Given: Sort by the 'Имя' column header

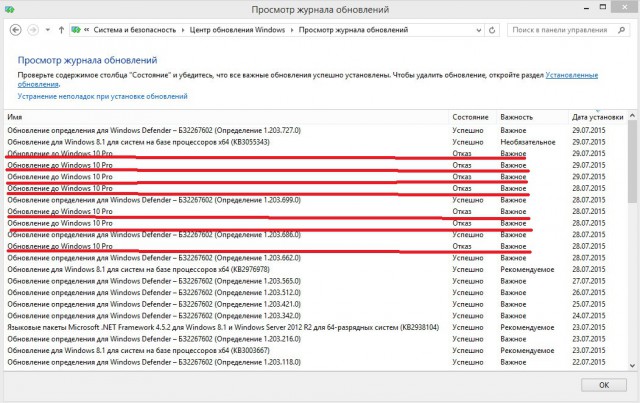Looking at the screenshot, I should pos(227,117).
